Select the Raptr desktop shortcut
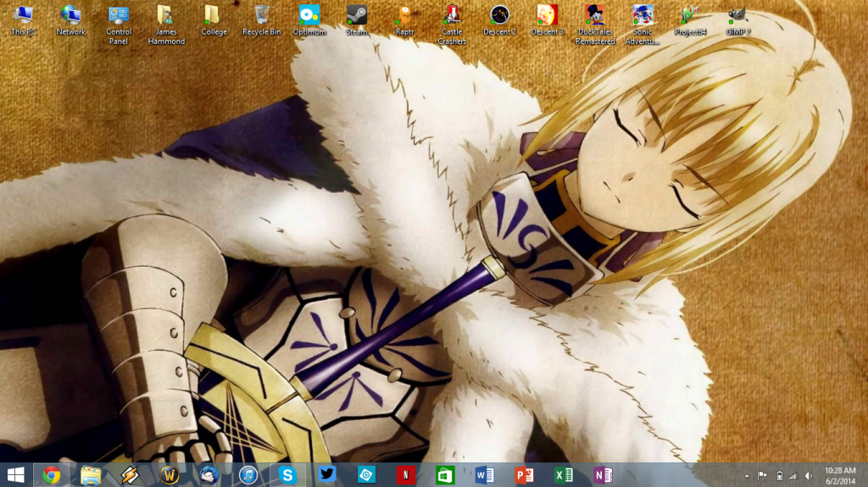Image resolution: width=868 pixels, height=487 pixels. (404, 20)
